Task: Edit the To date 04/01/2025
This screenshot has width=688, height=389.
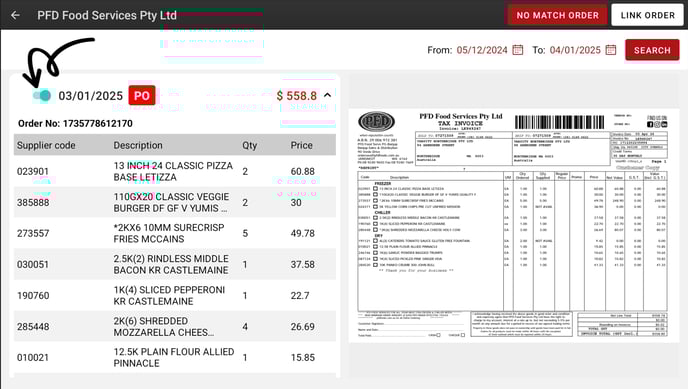Action: pyautogui.click(x=575, y=50)
